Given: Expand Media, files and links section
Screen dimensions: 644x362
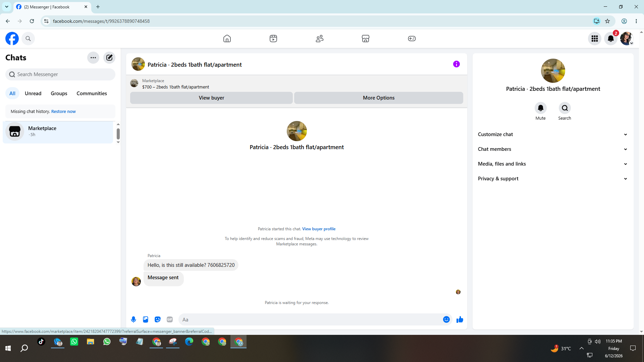Looking at the screenshot, I should click(x=553, y=164).
